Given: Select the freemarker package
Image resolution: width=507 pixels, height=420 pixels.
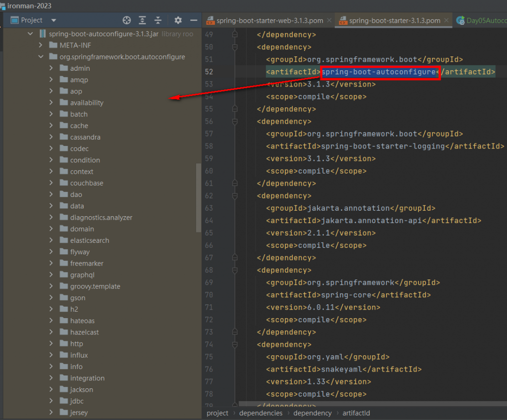Looking at the screenshot, I should (87, 263).
